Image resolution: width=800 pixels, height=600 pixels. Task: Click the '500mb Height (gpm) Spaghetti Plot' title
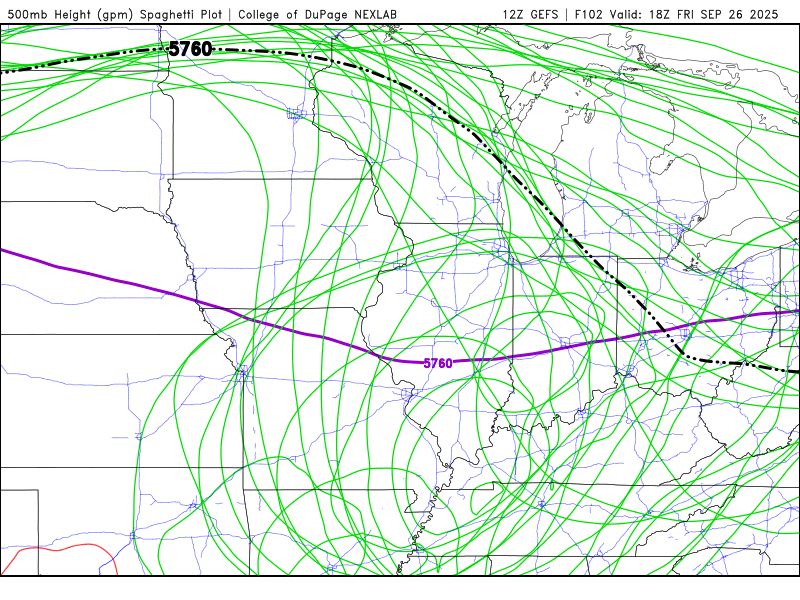(115, 14)
